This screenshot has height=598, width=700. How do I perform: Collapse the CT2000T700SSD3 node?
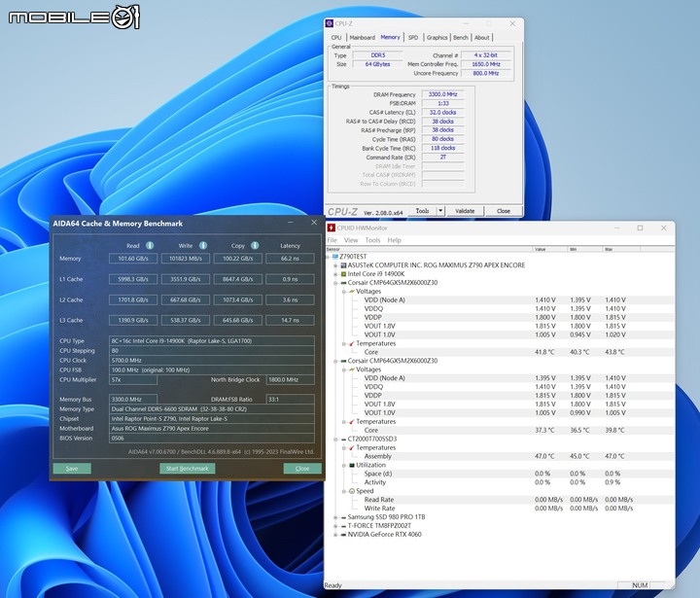point(335,439)
